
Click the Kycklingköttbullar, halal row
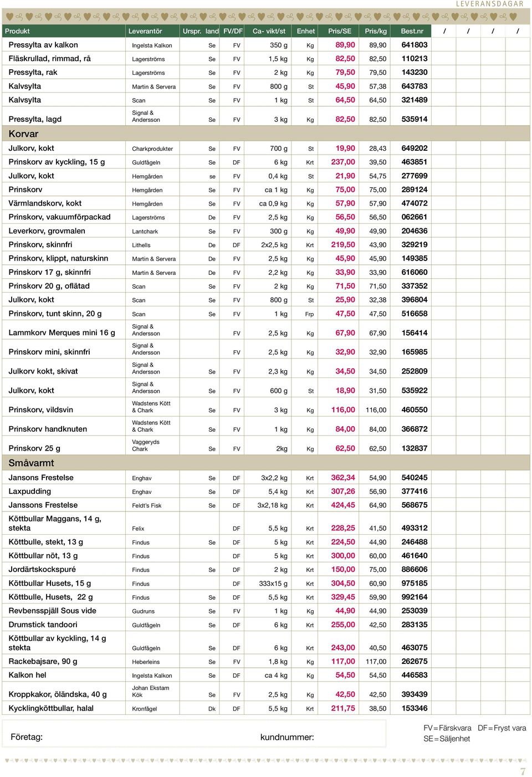tap(266, 708)
